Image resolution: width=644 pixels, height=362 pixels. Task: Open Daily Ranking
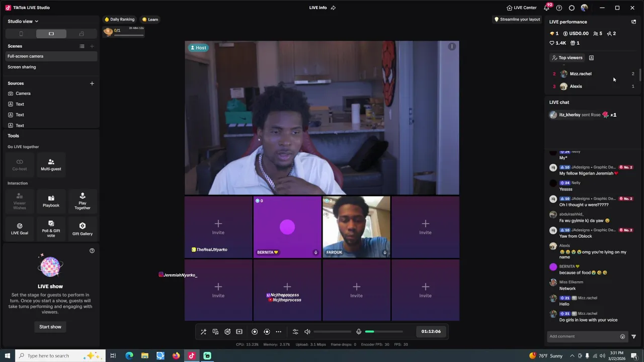point(120,20)
